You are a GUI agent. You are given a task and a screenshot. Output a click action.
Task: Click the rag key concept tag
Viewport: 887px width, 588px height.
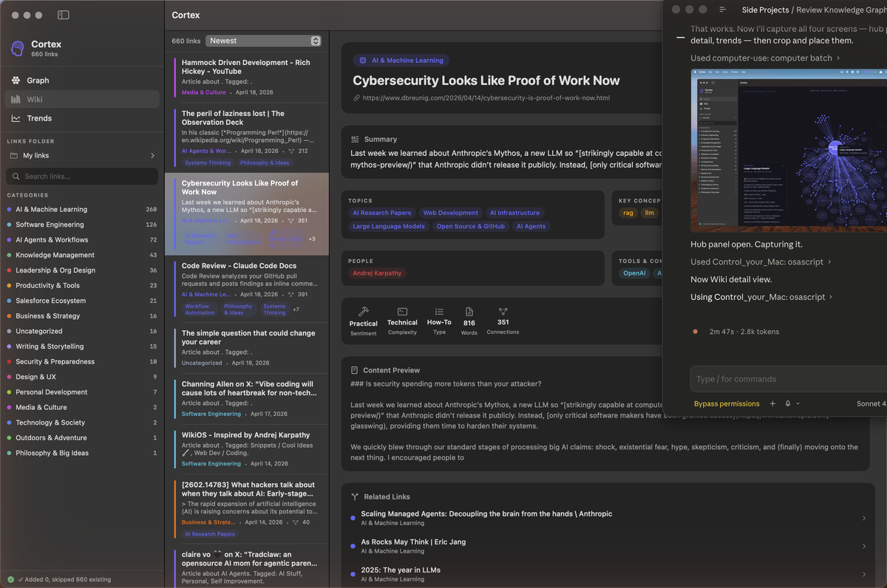tap(628, 213)
